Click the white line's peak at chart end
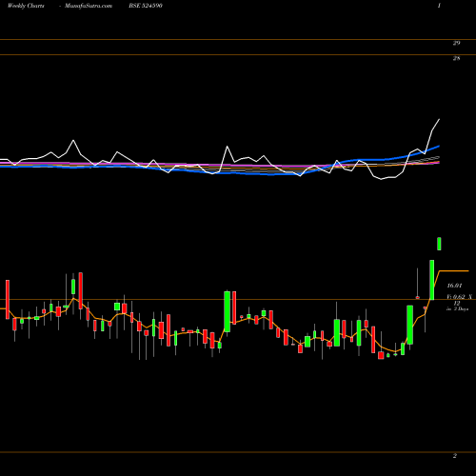This screenshot has width=476, height=476. tap(439, 120)
